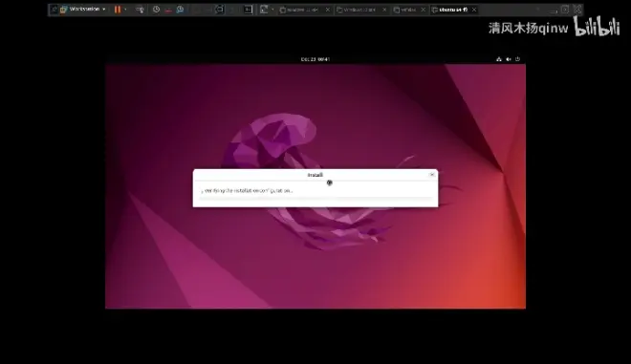Send Ctrl+Alt+Del to the virtual machine
631x364 pixels.
(x=140, y=10)
